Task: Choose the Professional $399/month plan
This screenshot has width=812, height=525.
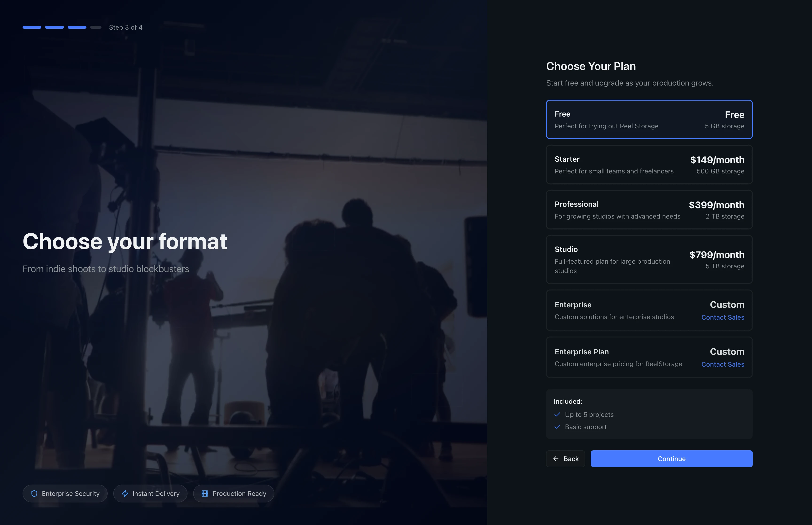Action: (649, 210)
